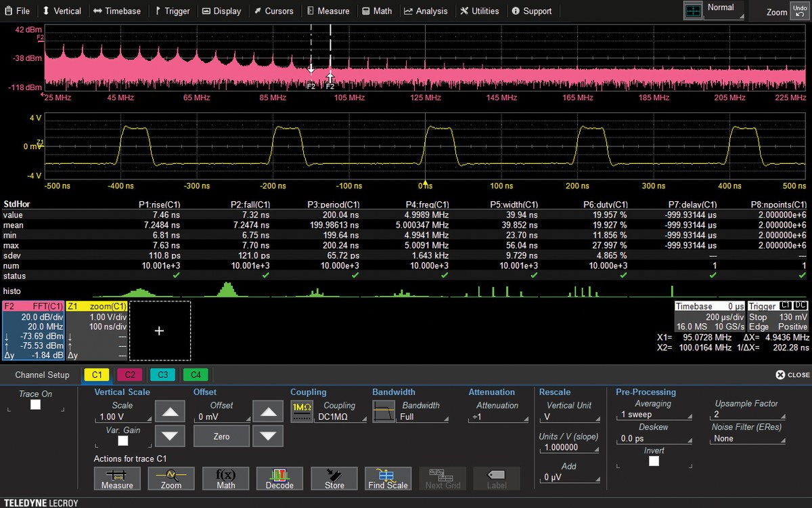Click the Zero offset button
The width and height of the screenshot is (812, 508).
click(221, 436)
